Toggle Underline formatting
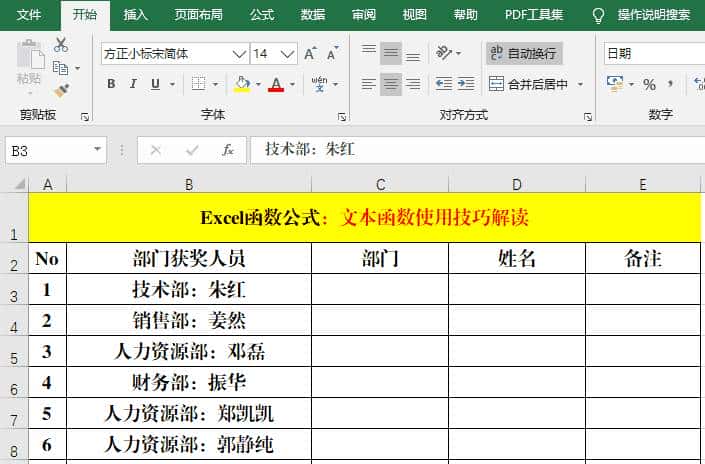The height and width of the screenshot is (464, 705). pos(155,84)
